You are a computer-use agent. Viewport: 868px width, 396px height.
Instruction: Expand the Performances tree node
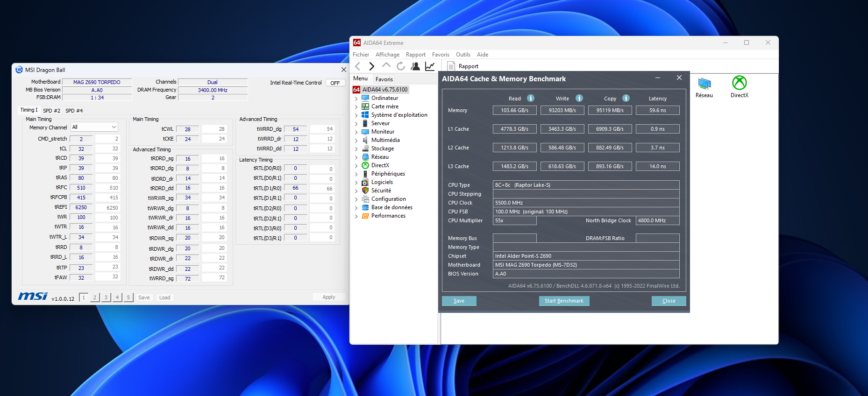pos(356,216)
